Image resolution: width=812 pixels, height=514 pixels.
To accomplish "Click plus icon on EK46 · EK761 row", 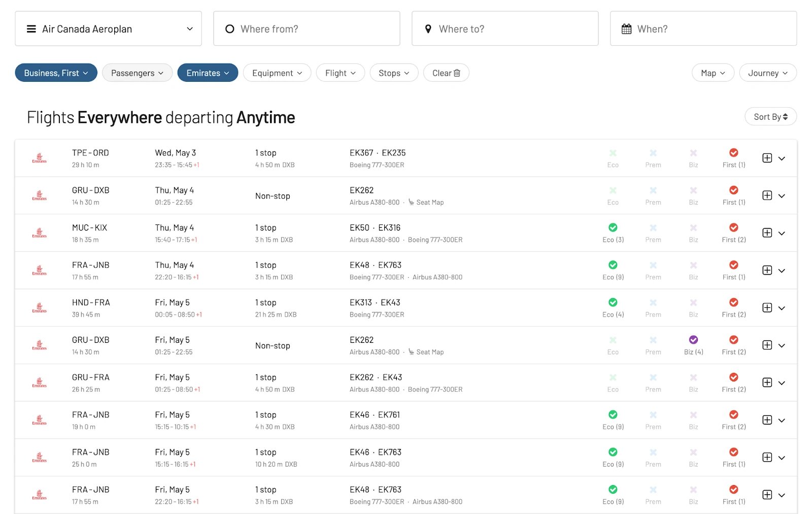I will (x=767, y=420).
